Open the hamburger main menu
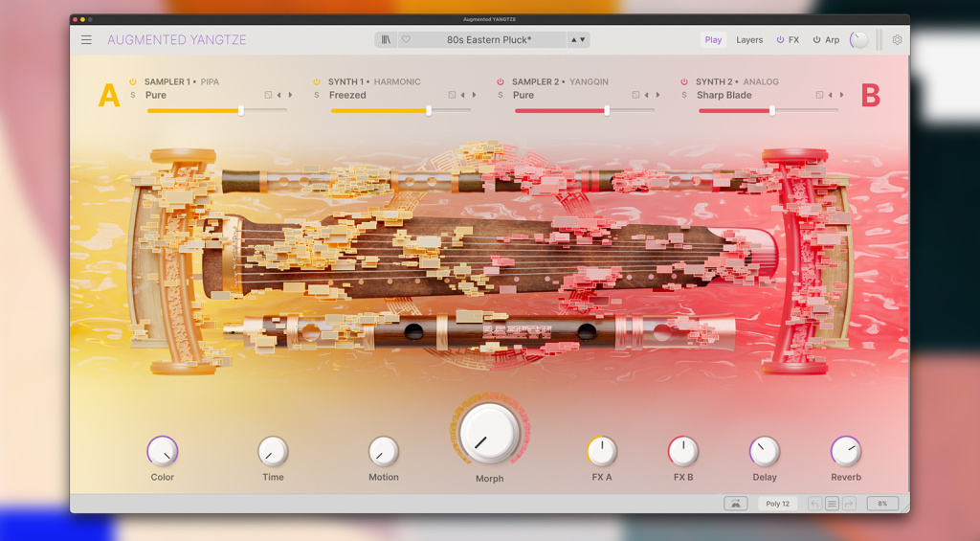Viewport: 980px width, 541px height. [86, 40]
